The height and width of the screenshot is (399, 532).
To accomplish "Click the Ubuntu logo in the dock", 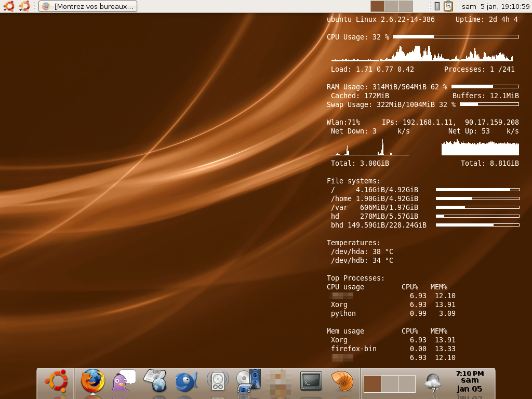I will tap(56, 381).
